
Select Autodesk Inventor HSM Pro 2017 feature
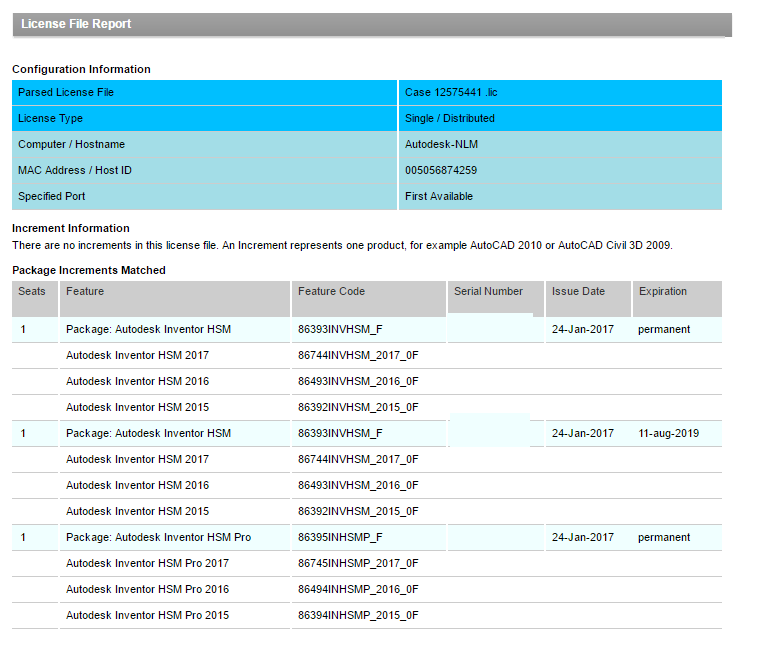pos(147,563)
